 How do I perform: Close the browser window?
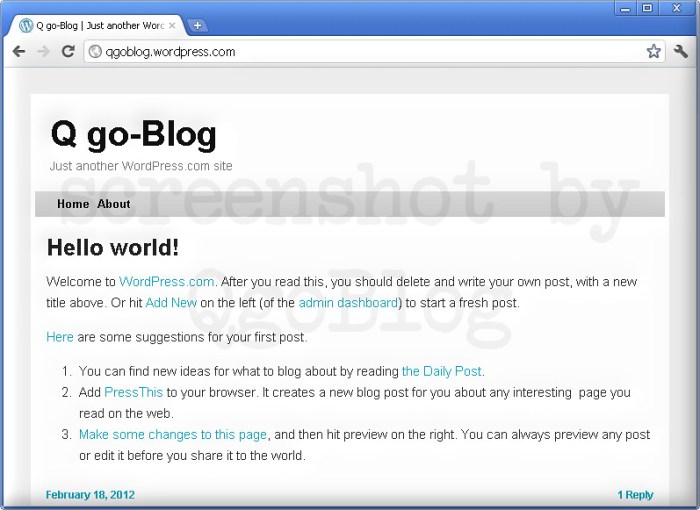point(676,8)
